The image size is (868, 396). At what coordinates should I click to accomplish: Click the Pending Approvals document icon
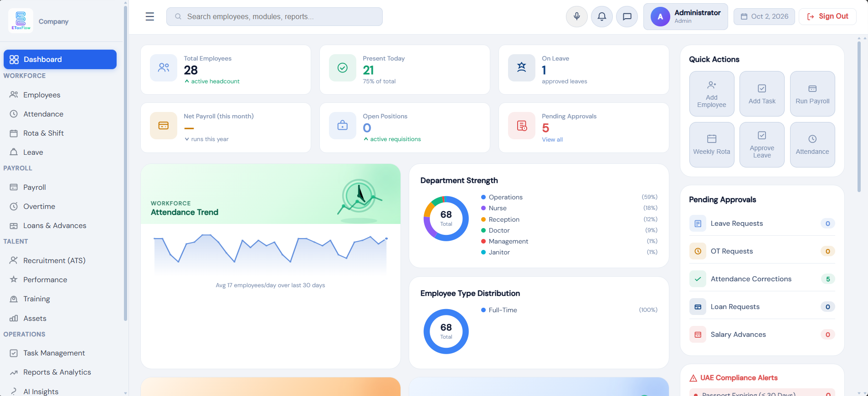click(x=522, y=126)
